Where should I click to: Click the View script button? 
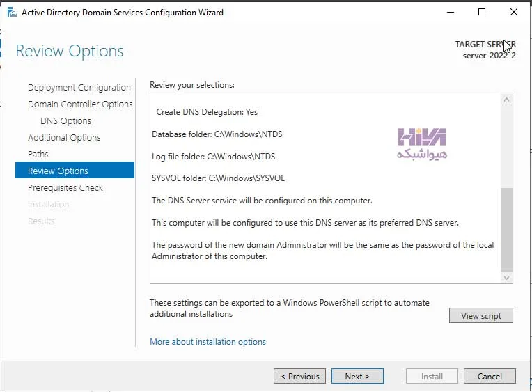pos(480,315)
